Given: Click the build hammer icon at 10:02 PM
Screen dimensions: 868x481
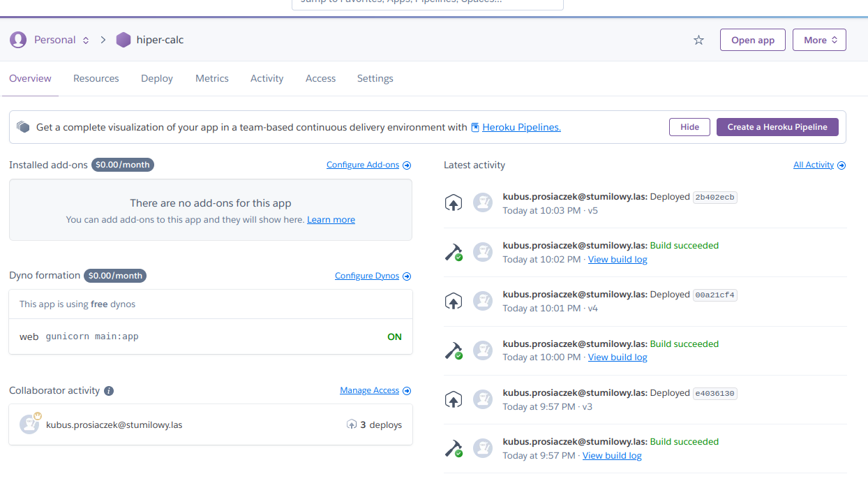Looking at the screenshot, I should point(454,252).
